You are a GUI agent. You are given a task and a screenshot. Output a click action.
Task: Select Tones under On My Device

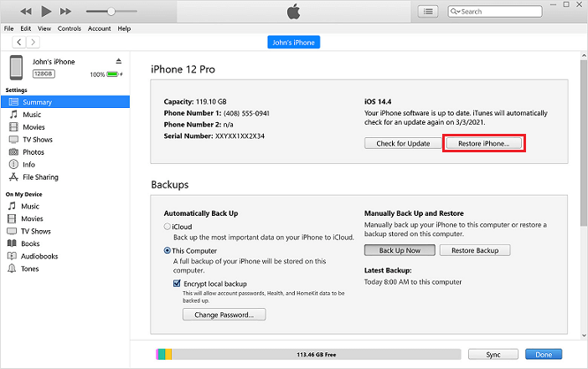click(31, 269)
